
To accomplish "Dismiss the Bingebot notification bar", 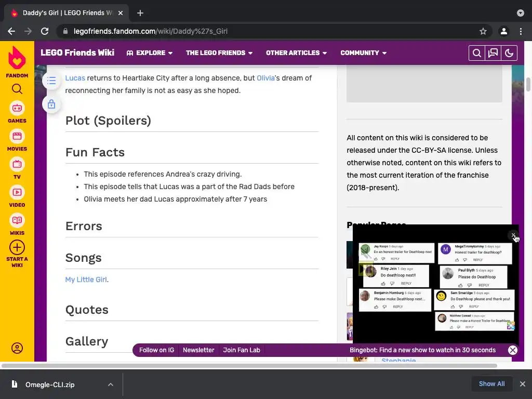I will coord(513,350).
